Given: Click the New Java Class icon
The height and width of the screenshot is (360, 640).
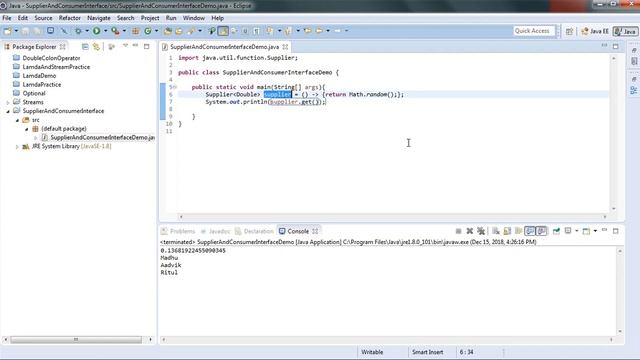Looking at the screenshot, I should pos(148,31).
